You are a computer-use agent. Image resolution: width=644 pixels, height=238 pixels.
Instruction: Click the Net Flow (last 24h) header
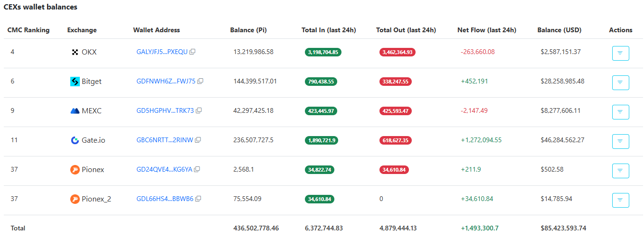coord(486,30)
